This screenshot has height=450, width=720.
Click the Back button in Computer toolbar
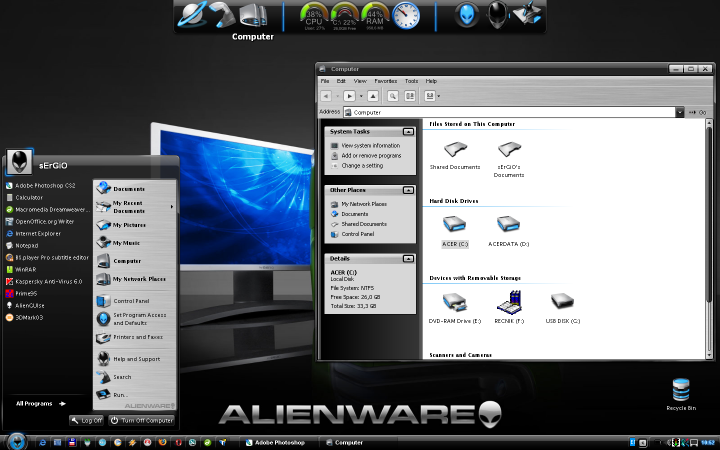[326, 96]
